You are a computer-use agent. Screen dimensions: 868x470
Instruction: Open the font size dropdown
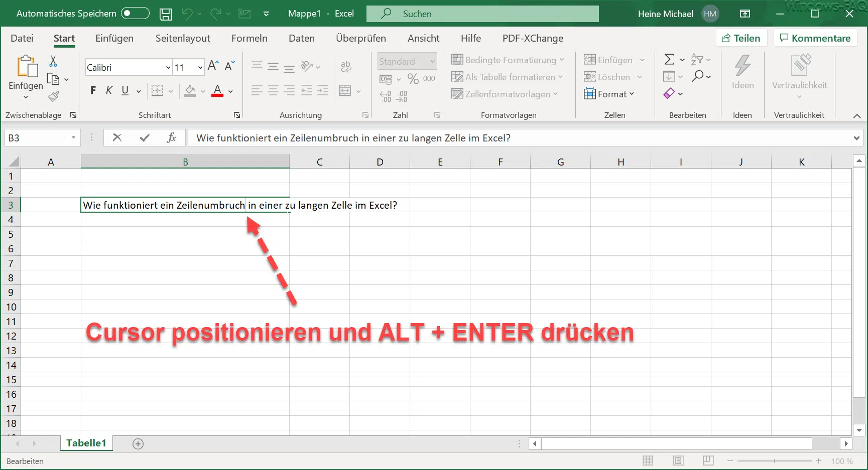coord(200,67)
